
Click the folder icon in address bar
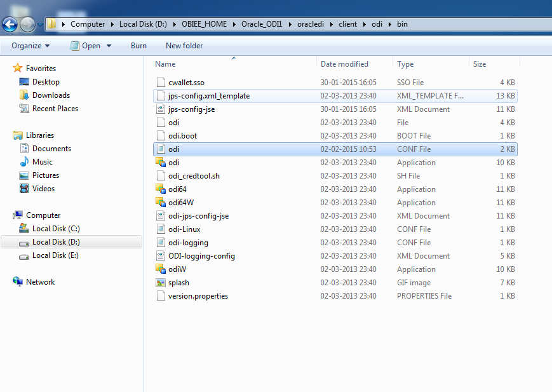pos(51,24)
